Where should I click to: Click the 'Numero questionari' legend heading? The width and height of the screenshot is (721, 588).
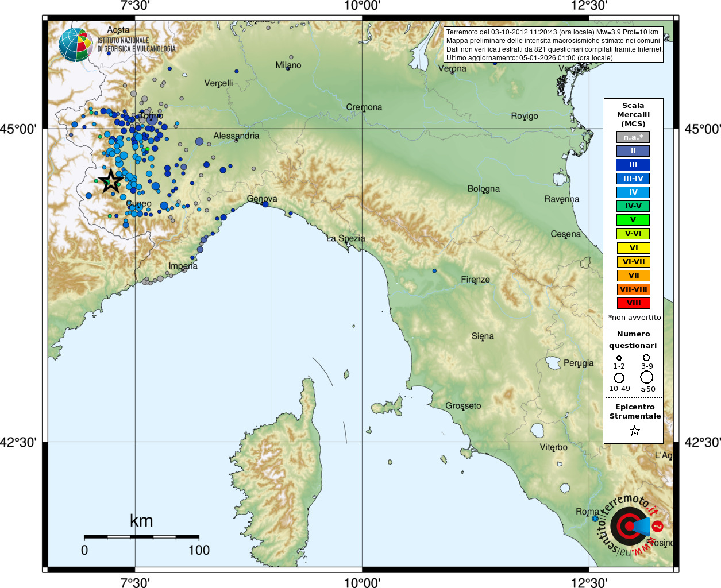click(x=633, y=340)
